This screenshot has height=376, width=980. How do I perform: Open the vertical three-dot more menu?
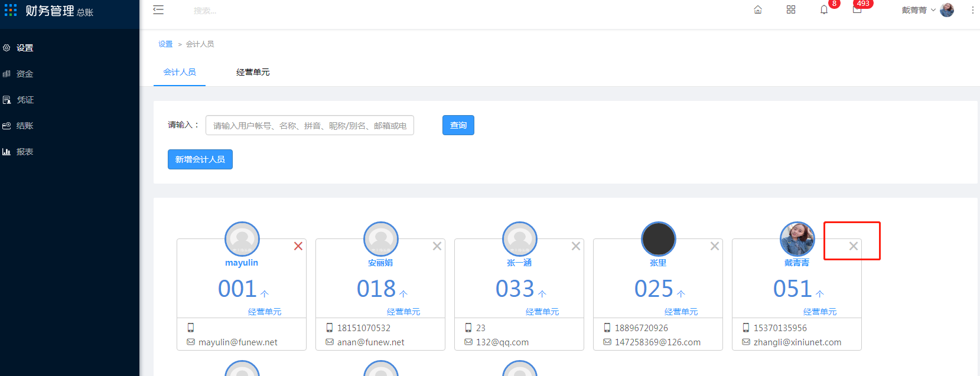[x=972, y=10]
